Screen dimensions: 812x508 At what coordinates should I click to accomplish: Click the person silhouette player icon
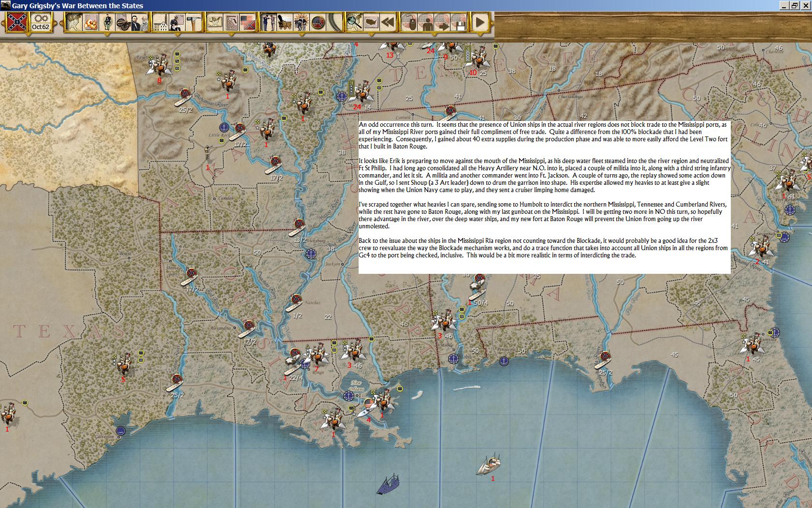[426, 22]
